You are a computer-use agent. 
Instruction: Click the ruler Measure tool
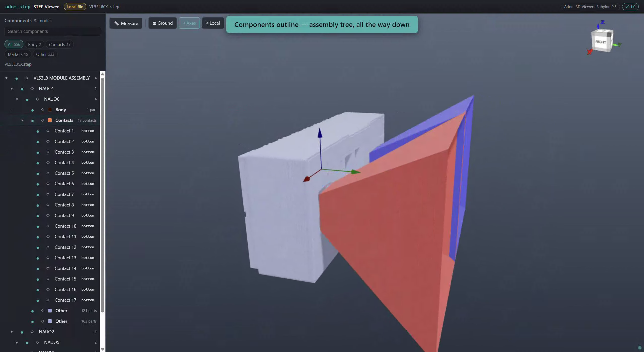[126, 23]
